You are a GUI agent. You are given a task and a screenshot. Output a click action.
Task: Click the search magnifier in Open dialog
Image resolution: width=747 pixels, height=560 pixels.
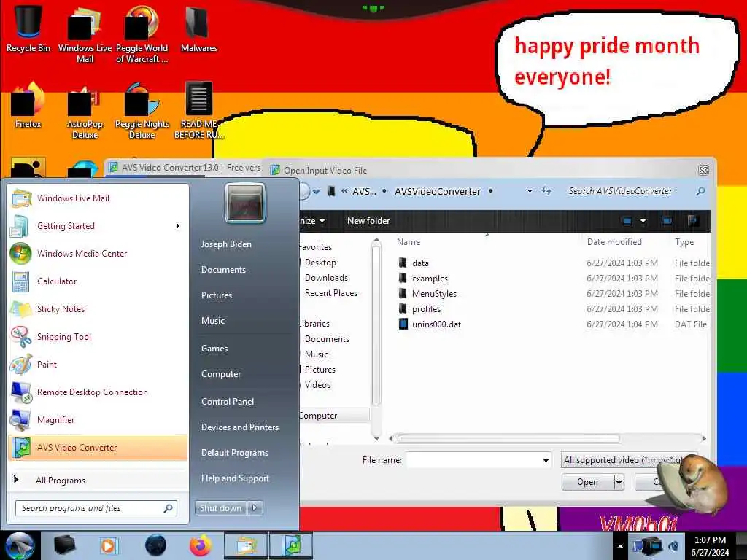[700, 192]
